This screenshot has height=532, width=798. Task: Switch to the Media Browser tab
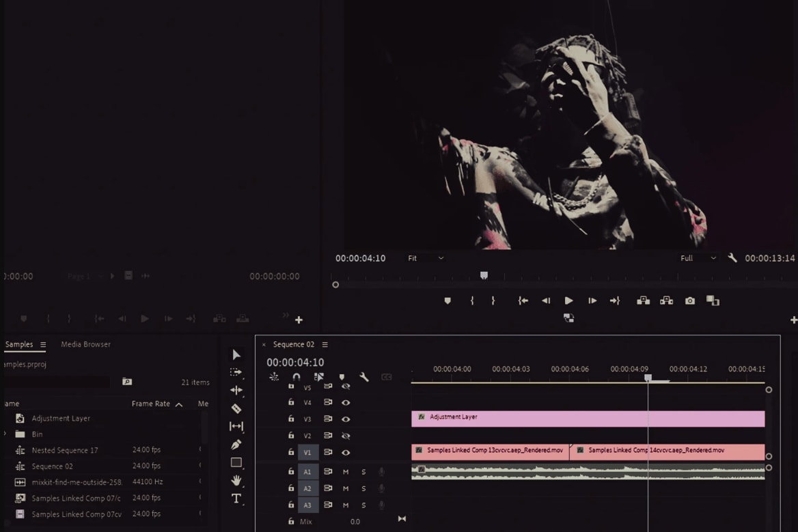(85, 344)
